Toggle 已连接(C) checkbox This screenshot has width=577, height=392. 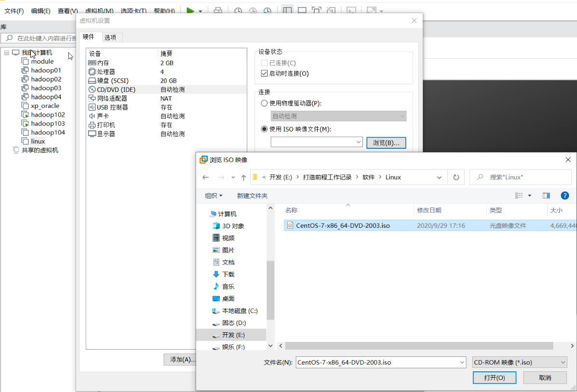264,63
